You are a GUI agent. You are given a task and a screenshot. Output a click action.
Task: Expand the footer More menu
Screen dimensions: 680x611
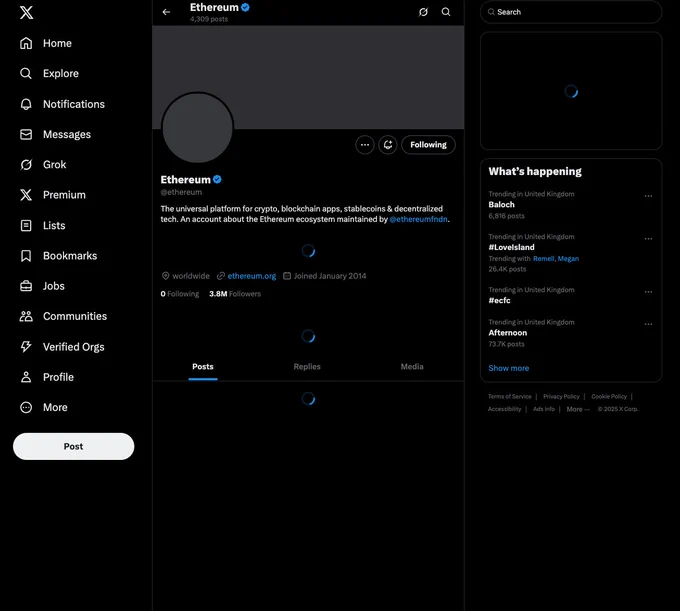click(x=578, y=409)
